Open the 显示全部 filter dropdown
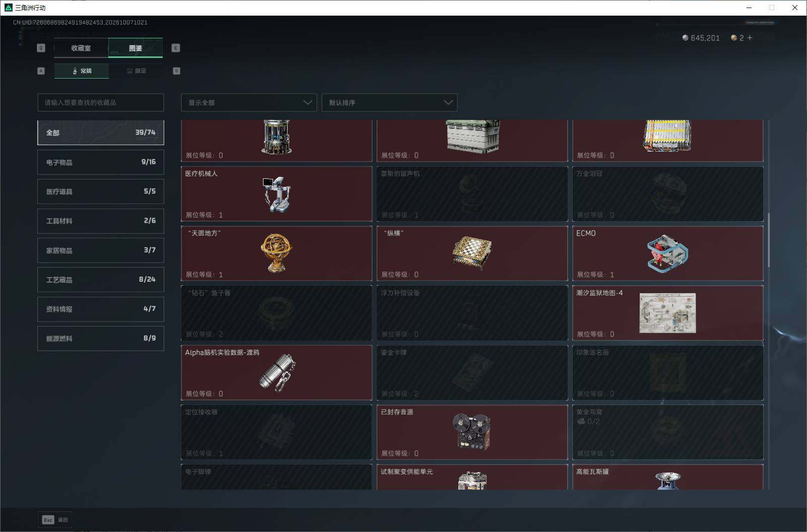The image size is (807, 532). coord(249,102)
